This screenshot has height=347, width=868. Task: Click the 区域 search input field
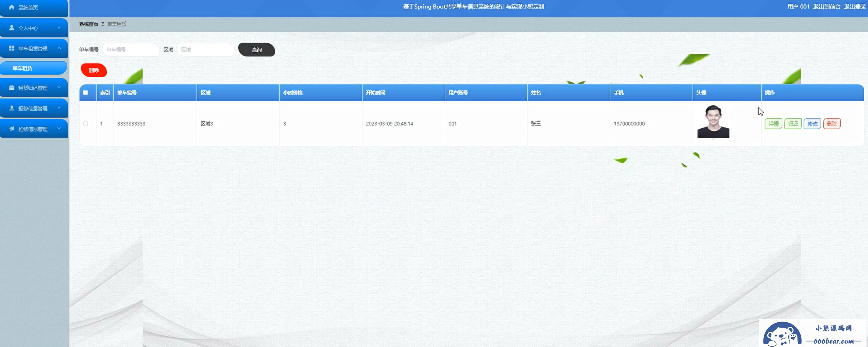tap(206, 50)
